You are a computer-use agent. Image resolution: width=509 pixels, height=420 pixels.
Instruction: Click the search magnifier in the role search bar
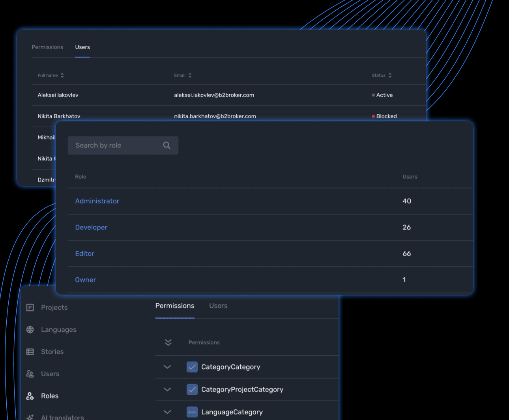(167, 145)
